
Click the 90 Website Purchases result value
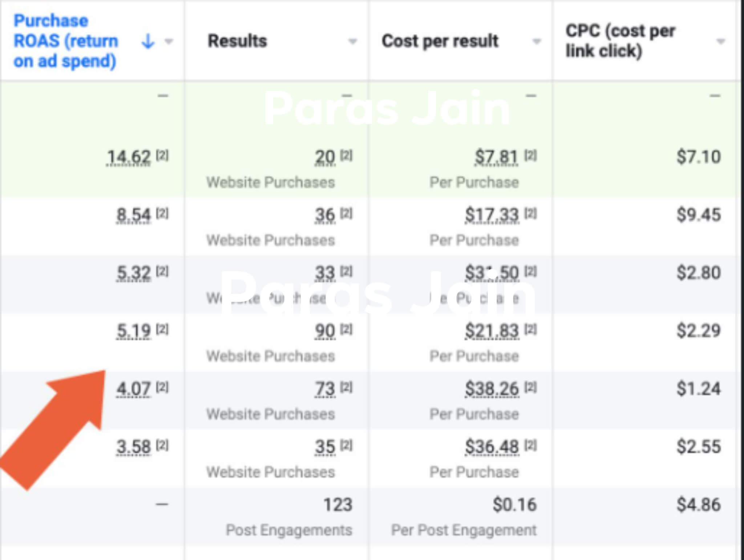pos(325,331)
